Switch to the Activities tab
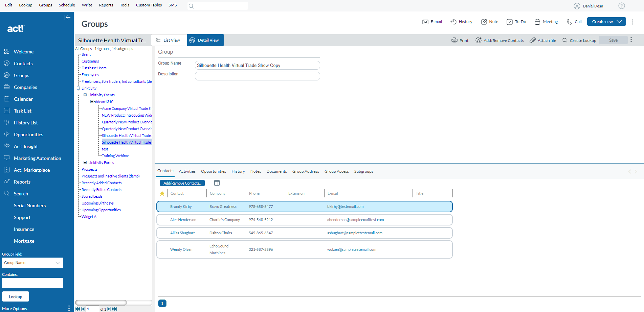 187,171
